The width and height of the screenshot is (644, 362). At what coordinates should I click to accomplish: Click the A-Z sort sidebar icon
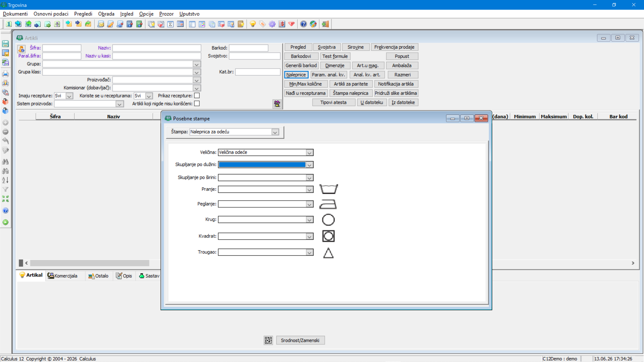click(5, 180)
